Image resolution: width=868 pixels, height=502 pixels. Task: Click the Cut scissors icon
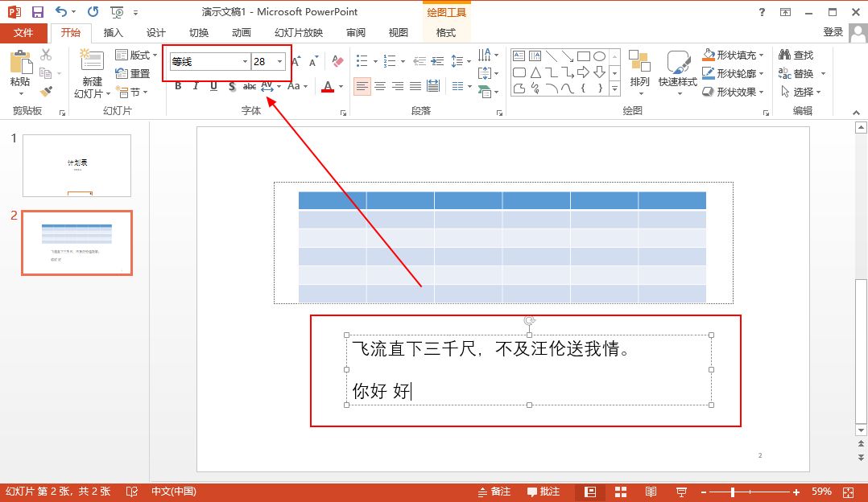tap(46, 55)
